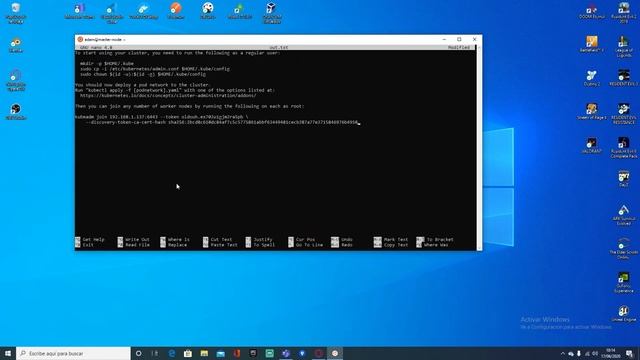Open the Unreal Engine desktop shortcut

[624, 313]
